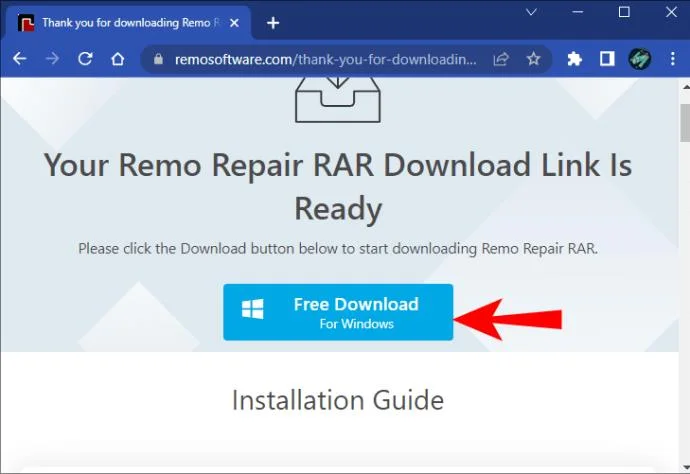Click the page vertical scrollbar thumb

[x=685, y=123]
